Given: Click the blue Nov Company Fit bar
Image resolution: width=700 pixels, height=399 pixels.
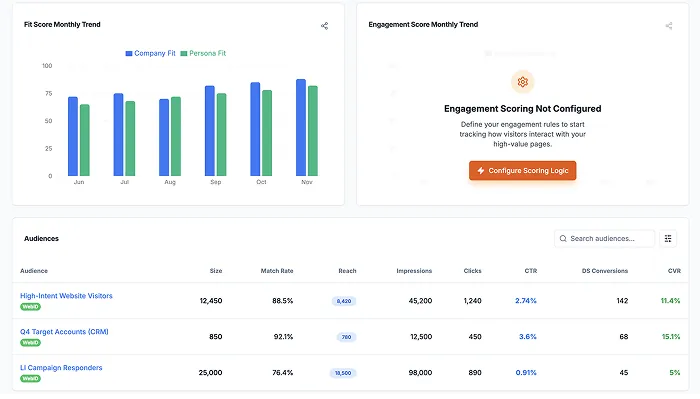Looking at the screenshot, I should coord(301,128).
